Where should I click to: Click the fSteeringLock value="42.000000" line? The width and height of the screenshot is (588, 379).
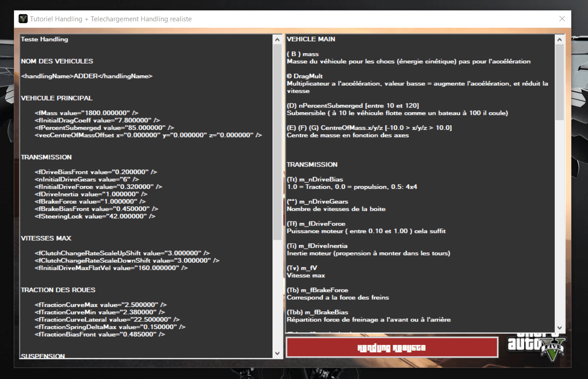click(95, 217)
